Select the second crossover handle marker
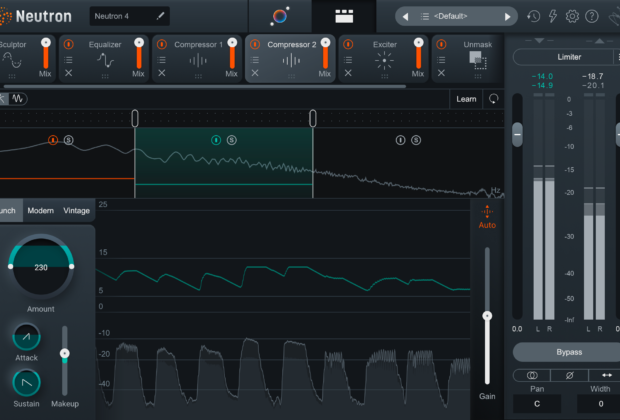Image resolution: width=620 pixels, height=420 pixels. (x=313, y=118)
